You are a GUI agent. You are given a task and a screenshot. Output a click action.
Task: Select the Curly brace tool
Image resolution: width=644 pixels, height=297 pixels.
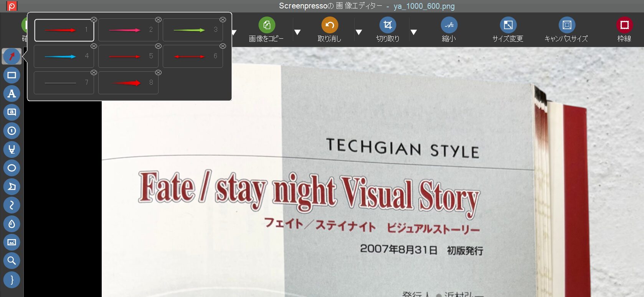click(x=12, y=280)
